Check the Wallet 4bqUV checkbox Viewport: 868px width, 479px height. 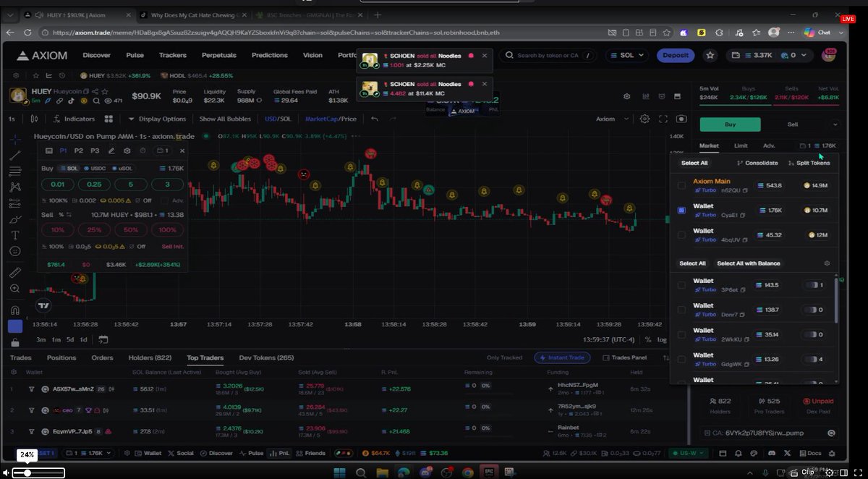[x=681, y=235]
